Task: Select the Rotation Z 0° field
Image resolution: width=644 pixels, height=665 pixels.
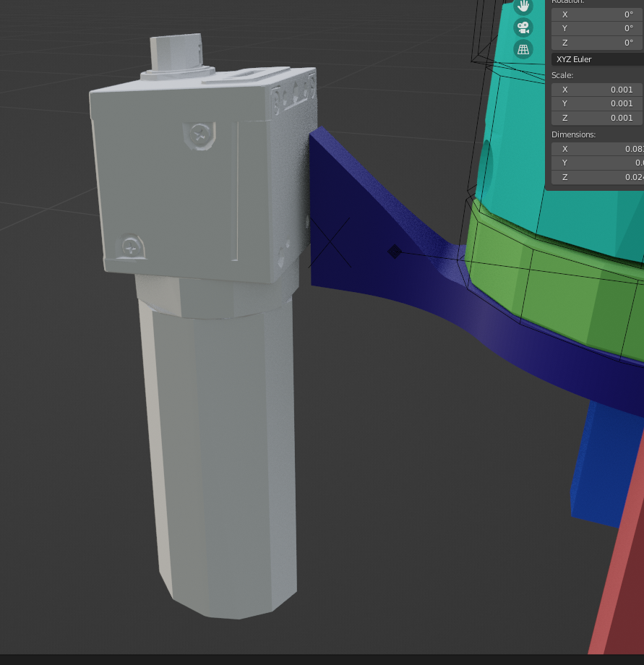Action: (x=597, y=42)
